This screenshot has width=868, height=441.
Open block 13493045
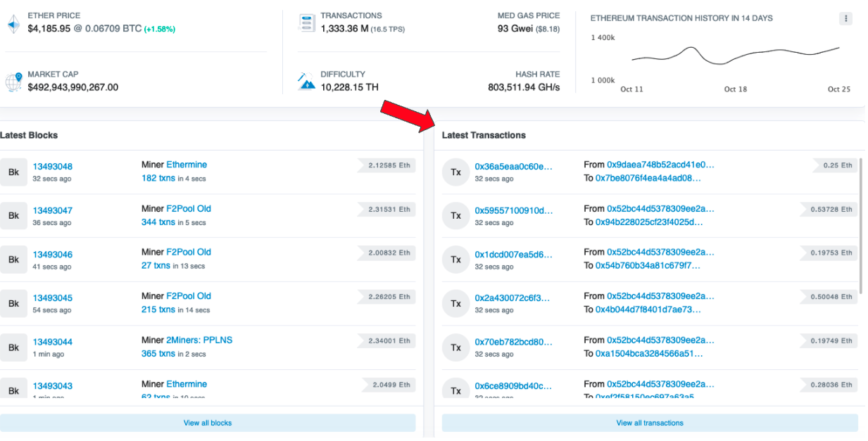pos(53,298)
